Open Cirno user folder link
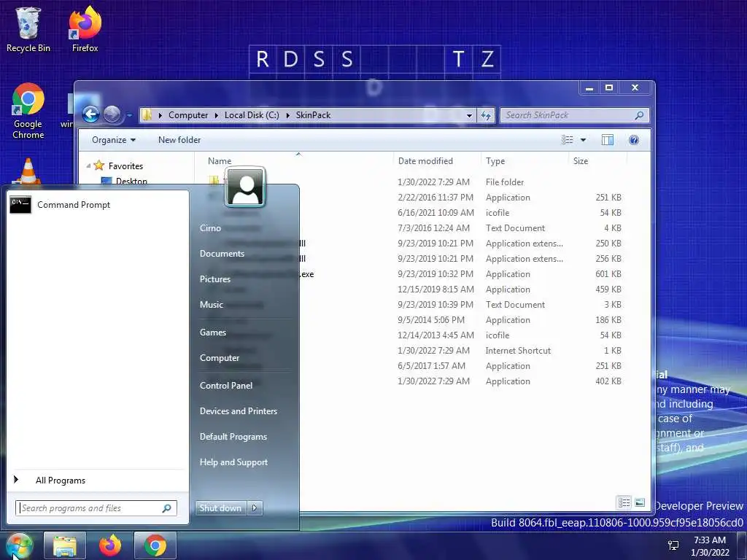 [x=210, y=228]
